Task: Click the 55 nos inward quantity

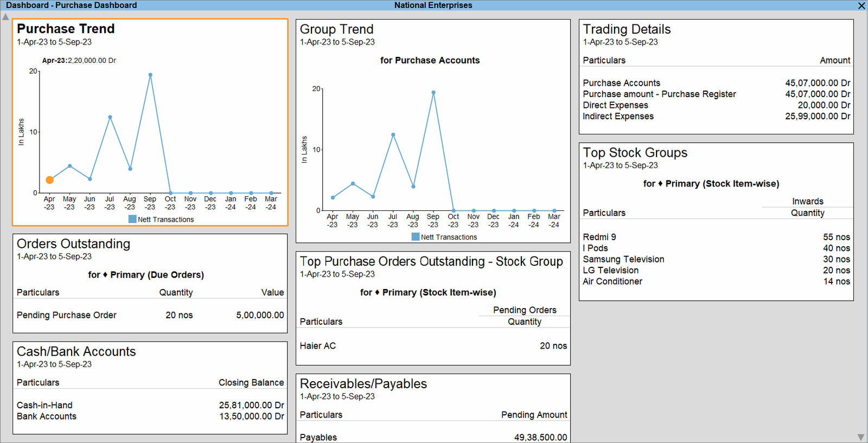Action: point(837,237)
